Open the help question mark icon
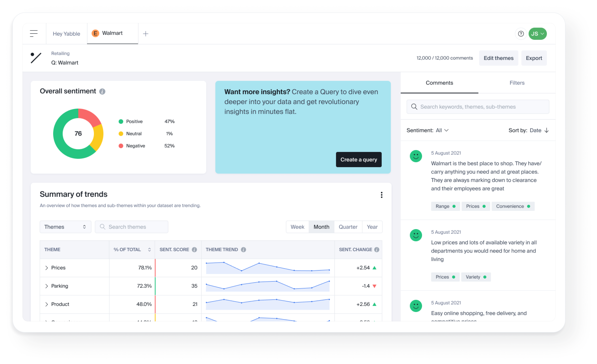The image size is (597, 364). coord(521,34)
